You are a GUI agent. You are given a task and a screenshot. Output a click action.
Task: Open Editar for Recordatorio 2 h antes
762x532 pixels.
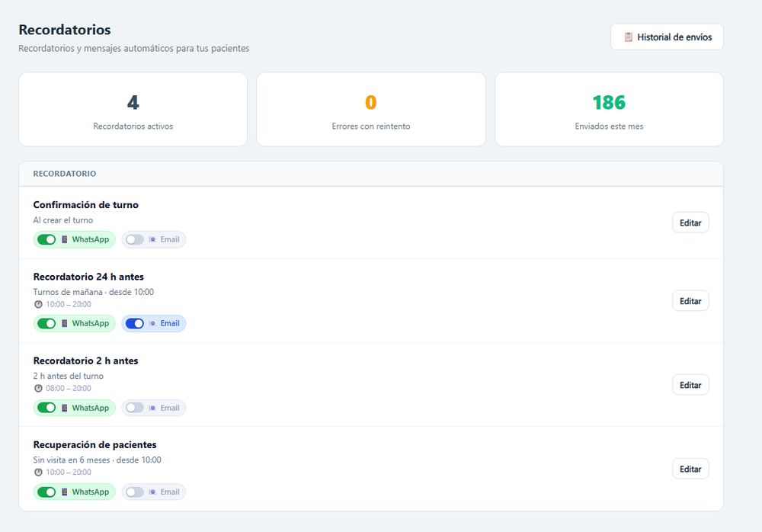point(690,385)
